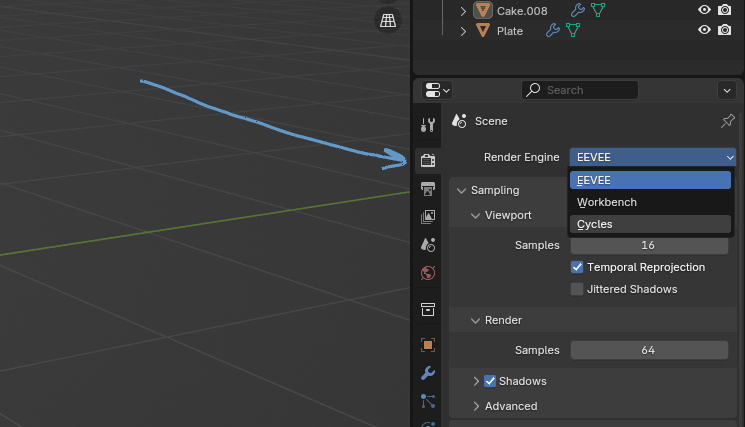This screenshot has width=745, height=427.
Task: Select Cycles from Render Engine list
Action: [x=595, y=224]
